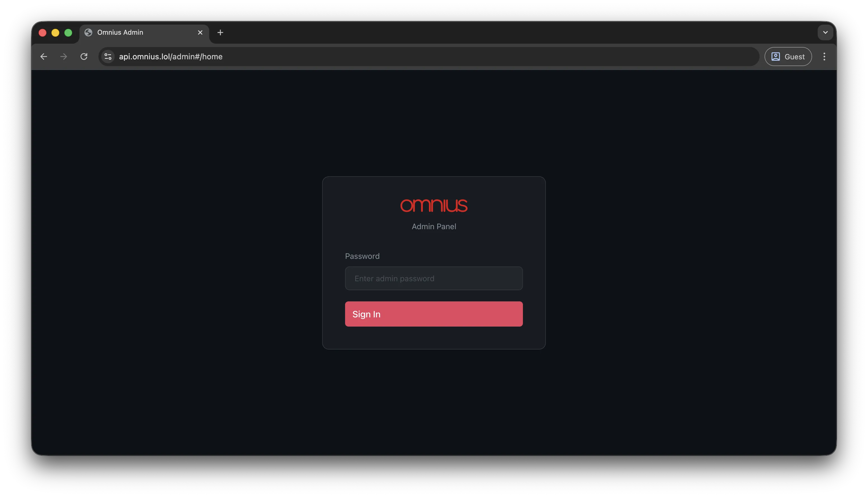
Task: Select the URL in the address bar
Action: (x=171, y=57)
